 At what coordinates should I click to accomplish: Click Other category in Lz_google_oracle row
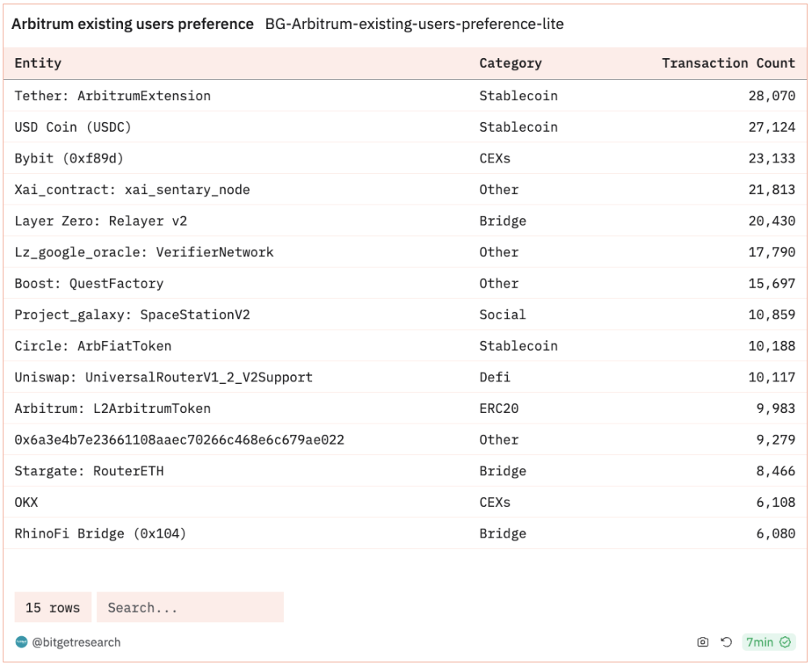tap(499, 252)
